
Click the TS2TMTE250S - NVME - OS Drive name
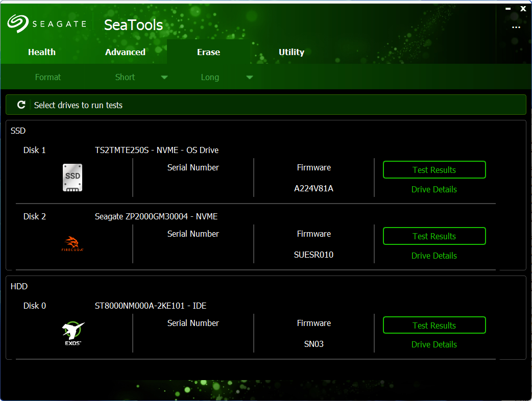coord(157,150)
